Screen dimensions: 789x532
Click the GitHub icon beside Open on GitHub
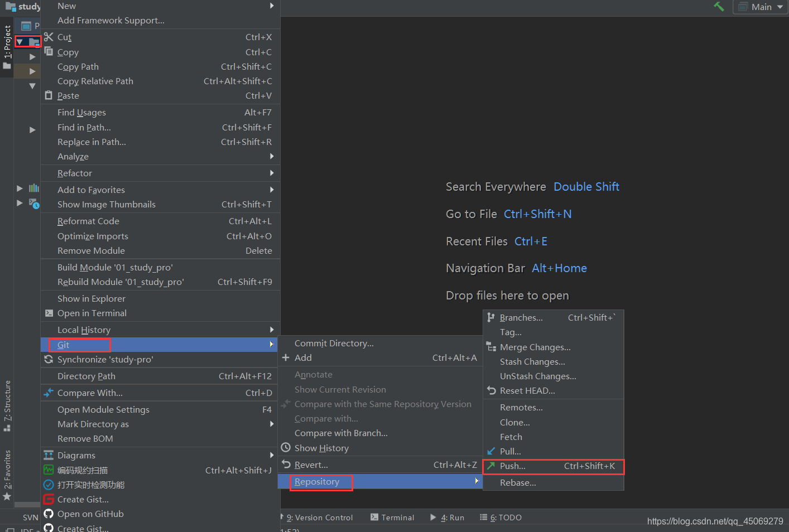[x=49, y=514]
